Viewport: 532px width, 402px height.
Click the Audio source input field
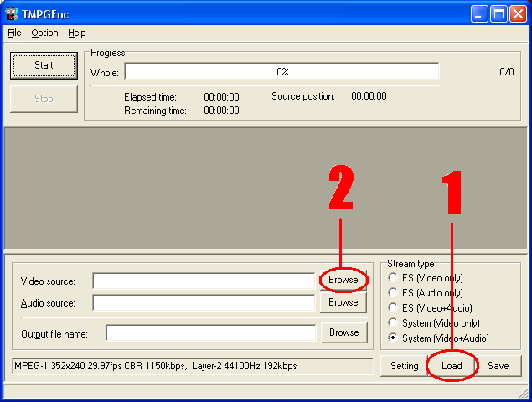[x=204, y=302]
